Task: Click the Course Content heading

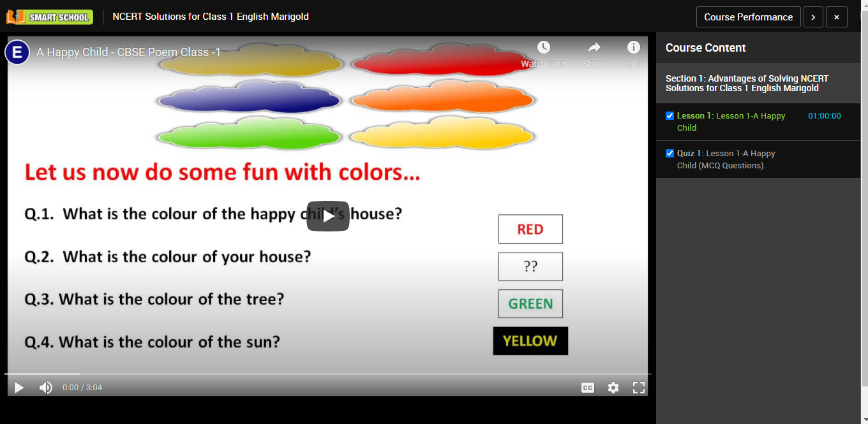Action: coord(706,48)
